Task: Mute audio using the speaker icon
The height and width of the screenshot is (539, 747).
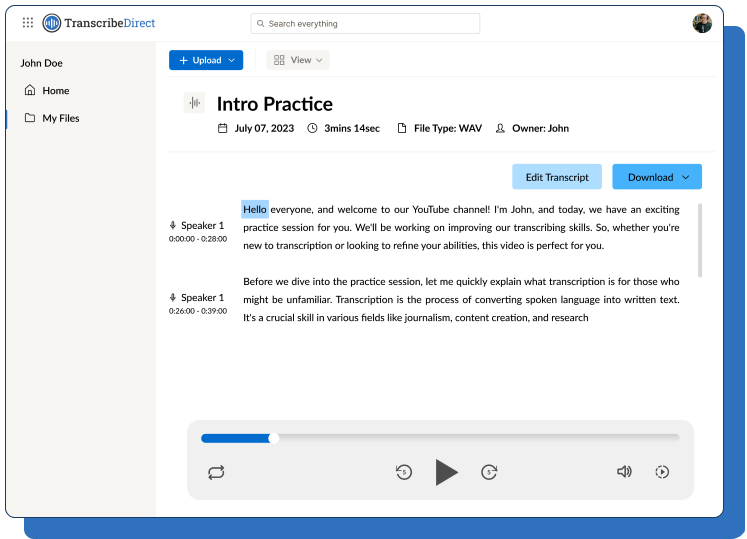Action: pyautogui.click(x=624, y=472)
